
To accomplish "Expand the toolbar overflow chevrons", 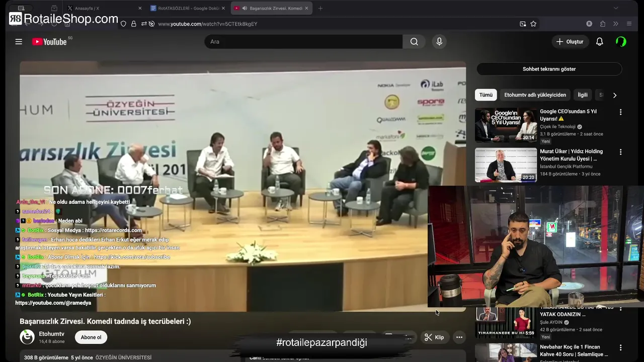I will 615,24.
